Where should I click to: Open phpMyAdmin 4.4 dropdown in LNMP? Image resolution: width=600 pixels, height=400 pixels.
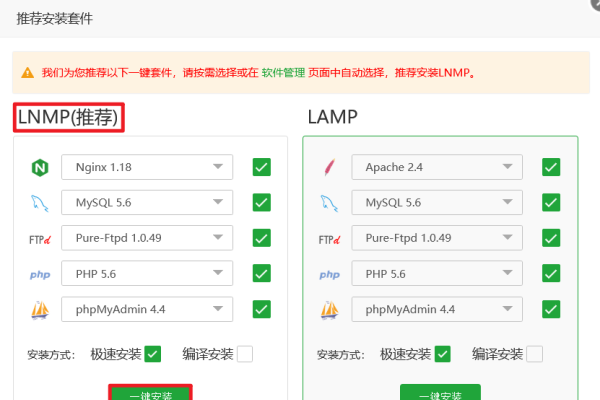(147, 309)
